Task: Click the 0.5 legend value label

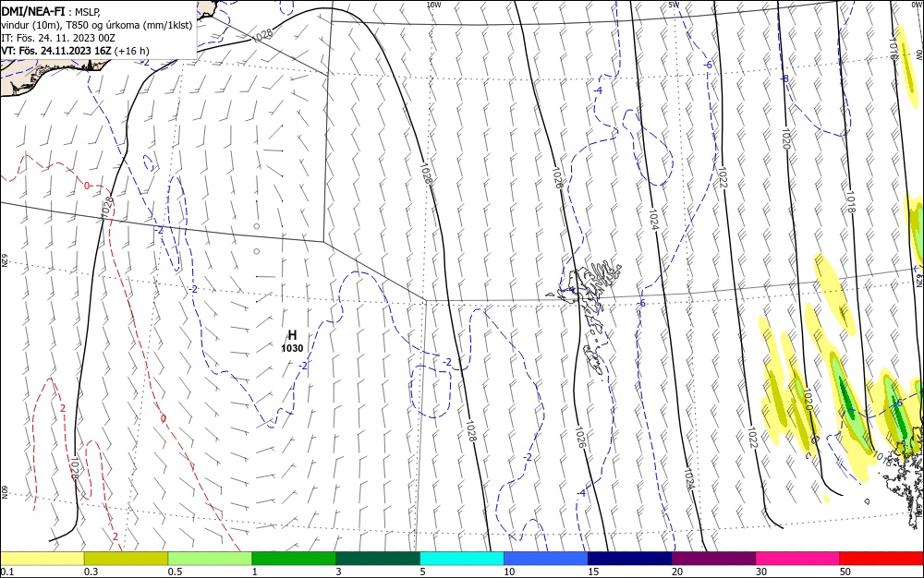Action: pyautogui.click(x=175, y=572)
